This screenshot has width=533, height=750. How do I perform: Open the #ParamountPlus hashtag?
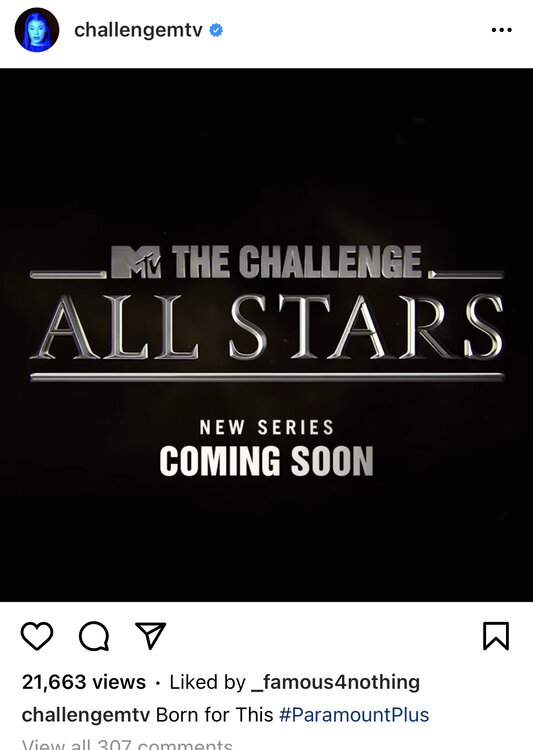[354, 715]
